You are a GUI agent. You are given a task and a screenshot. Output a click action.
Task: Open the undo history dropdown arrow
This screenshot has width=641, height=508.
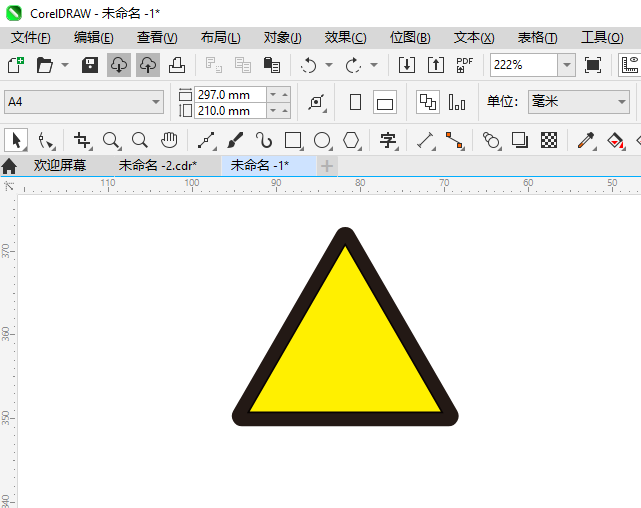pyautogui.click(x=329, y=65)
